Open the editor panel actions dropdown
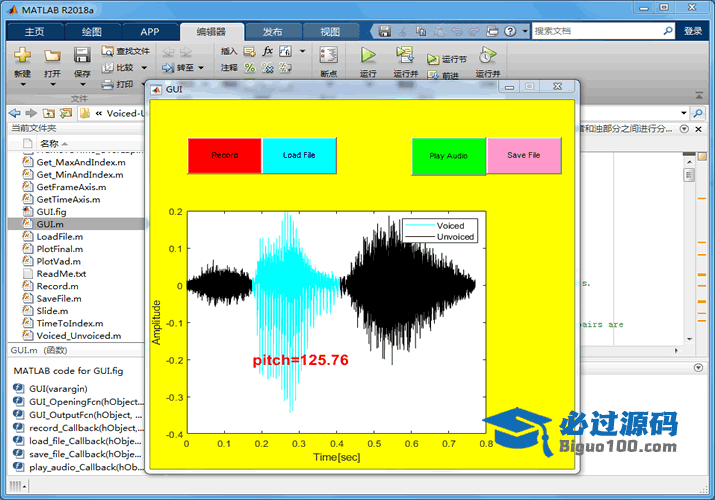The image size is (715, 500). click(x=684, y=129)
